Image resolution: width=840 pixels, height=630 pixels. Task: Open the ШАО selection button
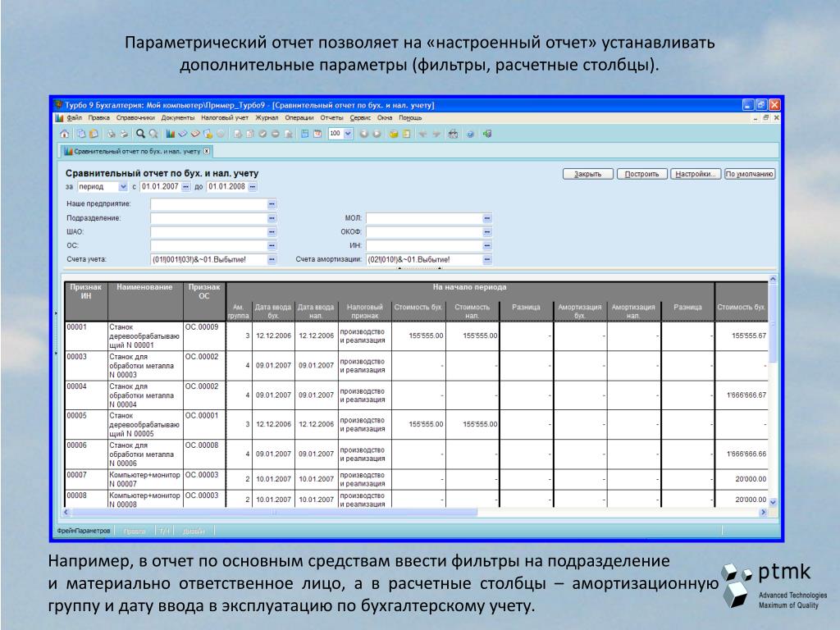point(272,232)
